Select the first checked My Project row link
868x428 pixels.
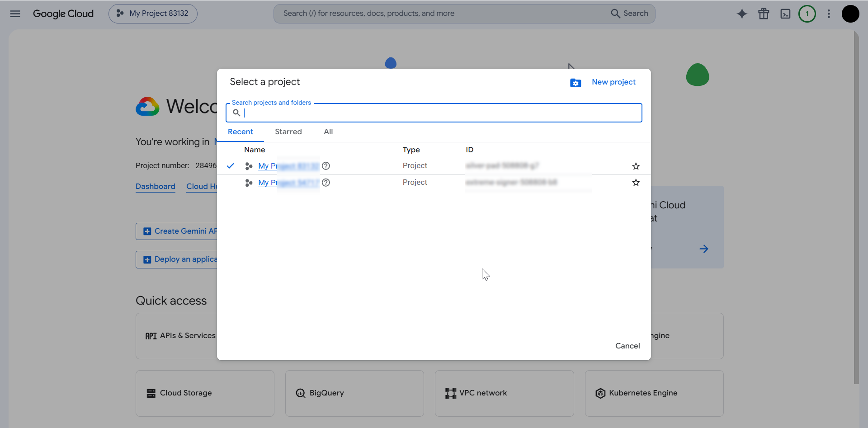[x=288, y=166]
